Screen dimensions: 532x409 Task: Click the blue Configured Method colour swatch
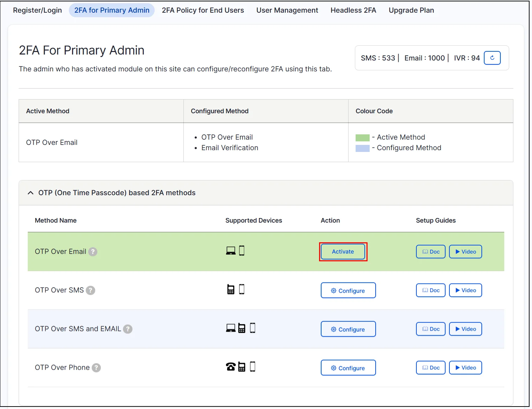click(x=363, y=148)
